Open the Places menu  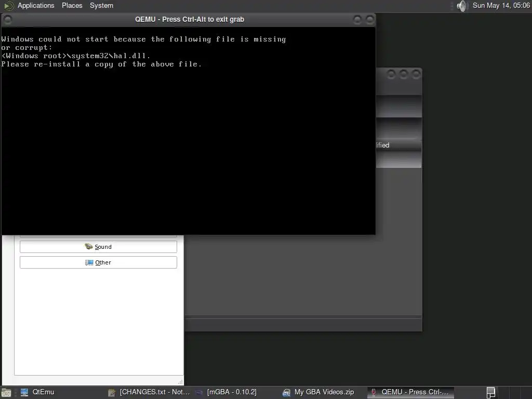click(72, 5)
